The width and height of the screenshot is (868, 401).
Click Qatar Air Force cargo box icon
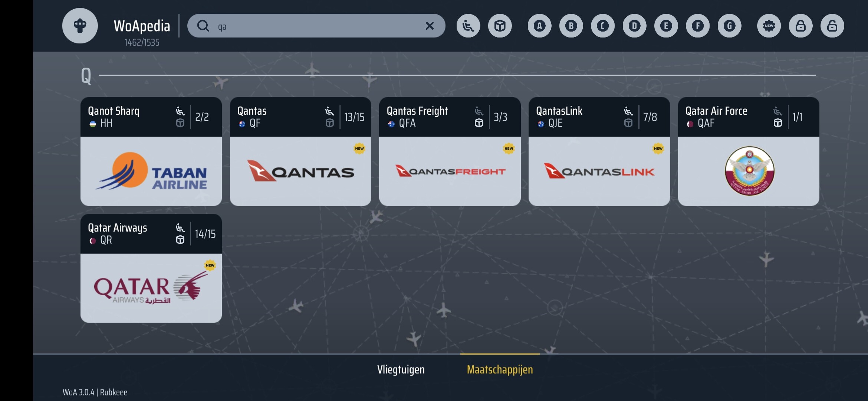778,123
